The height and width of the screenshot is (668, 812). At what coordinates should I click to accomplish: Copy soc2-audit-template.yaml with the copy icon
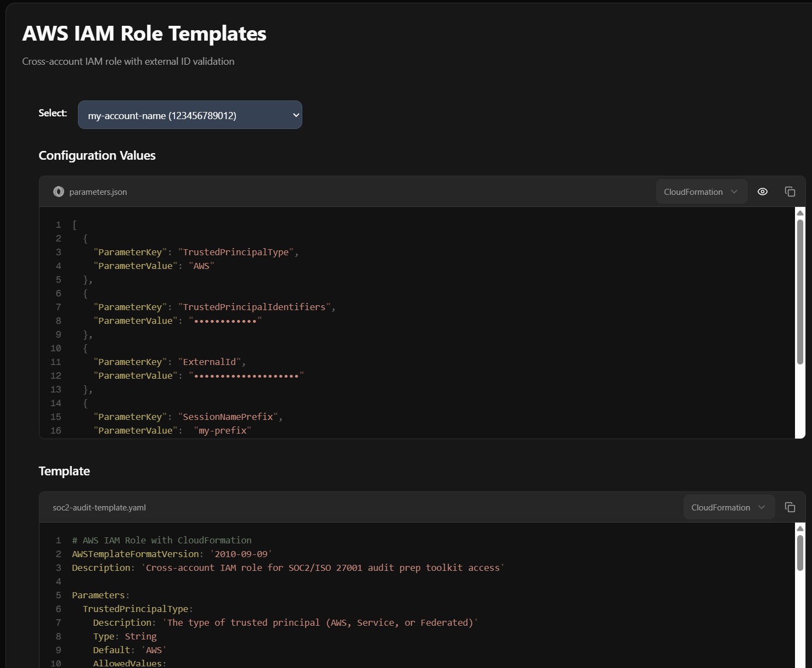pyautogui.click(x=790, y=507)
